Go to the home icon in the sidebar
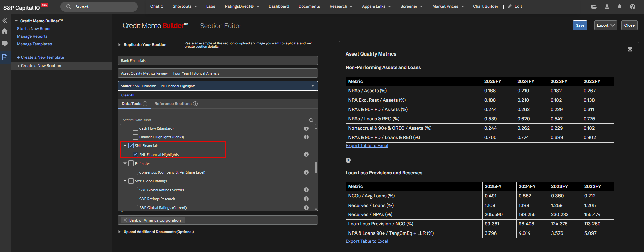The height and width of the screenshot is (252, 644). 5,31
